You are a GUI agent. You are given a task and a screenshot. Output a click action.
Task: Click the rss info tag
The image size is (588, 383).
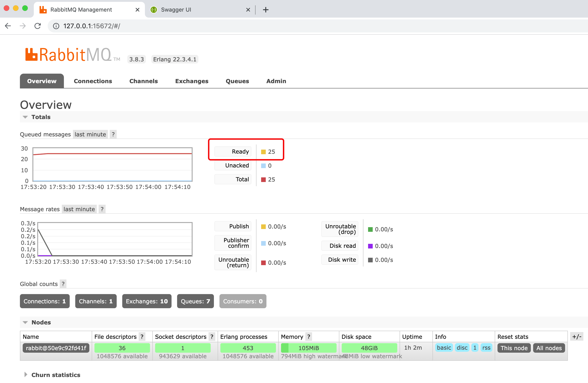point(486,348)
